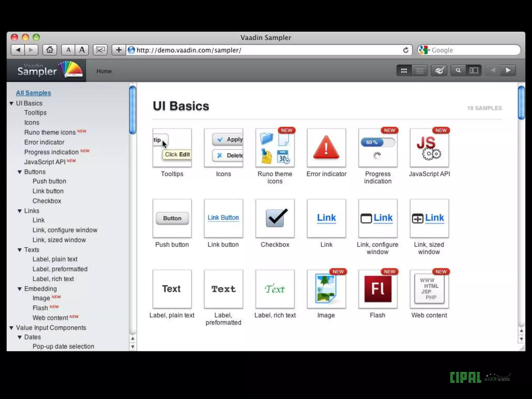Collapse the Buttons tree section
The image size is (532, 399).
[x=20, y=172]
